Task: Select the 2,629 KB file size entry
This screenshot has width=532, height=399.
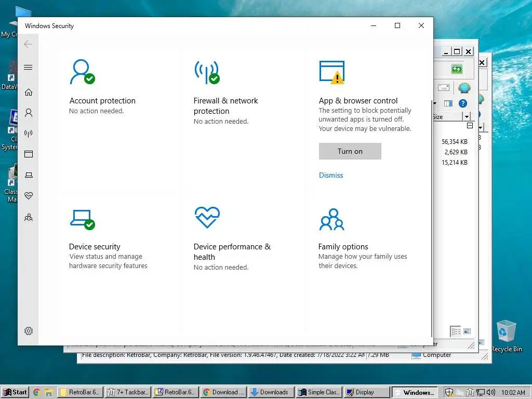Action: [456, 152]
